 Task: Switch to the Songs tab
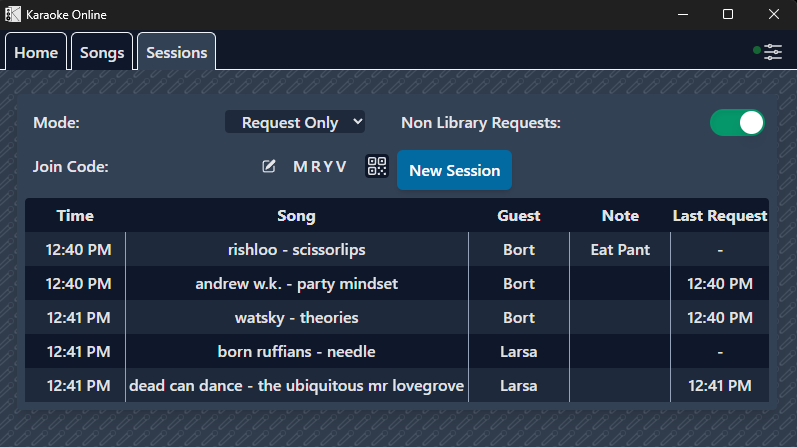(x=102, y=52)
